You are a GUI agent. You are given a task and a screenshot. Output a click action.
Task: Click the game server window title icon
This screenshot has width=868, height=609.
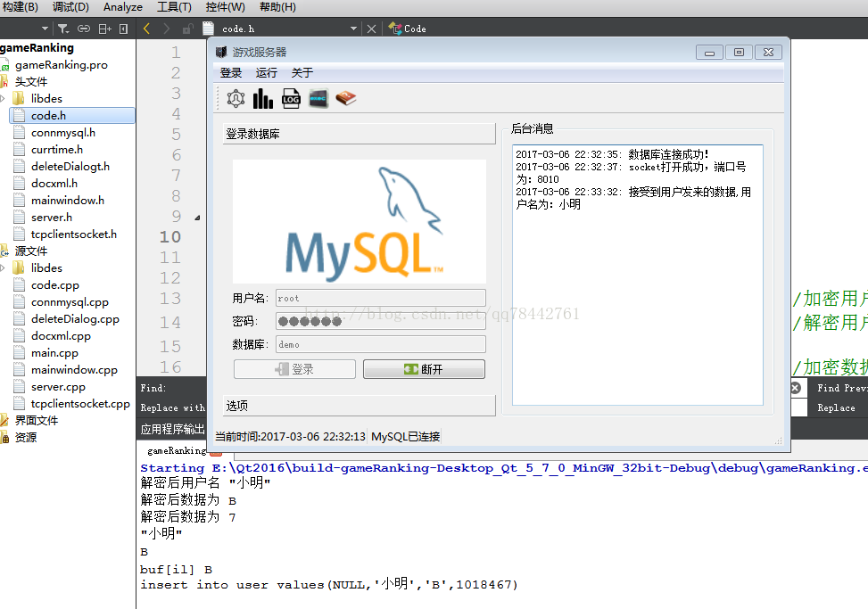pyautogui.click(x=221, y=52)
